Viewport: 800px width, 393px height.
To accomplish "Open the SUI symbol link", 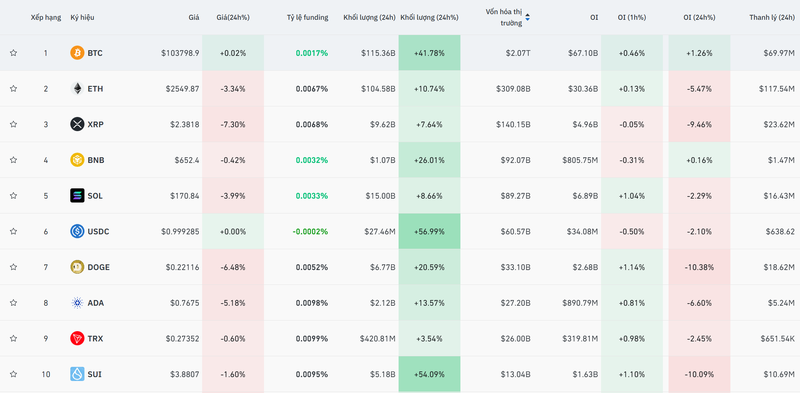I will point(94,374).
